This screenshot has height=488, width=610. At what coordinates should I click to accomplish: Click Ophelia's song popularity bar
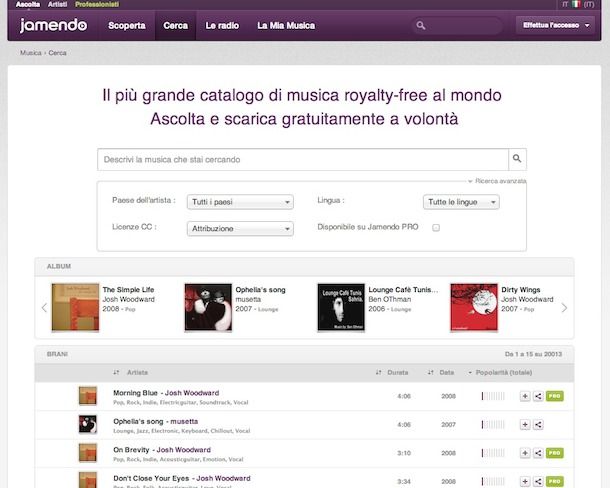click(x=493, y=425)
